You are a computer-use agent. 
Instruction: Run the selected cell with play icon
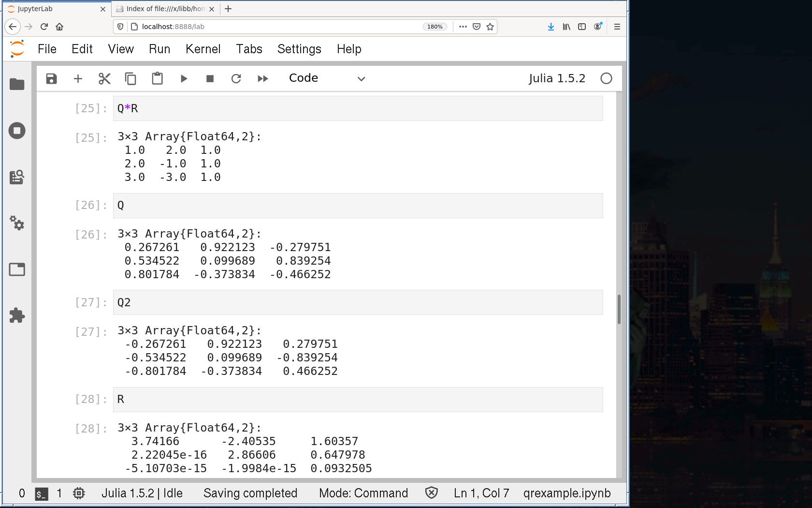tap(184, 78)
